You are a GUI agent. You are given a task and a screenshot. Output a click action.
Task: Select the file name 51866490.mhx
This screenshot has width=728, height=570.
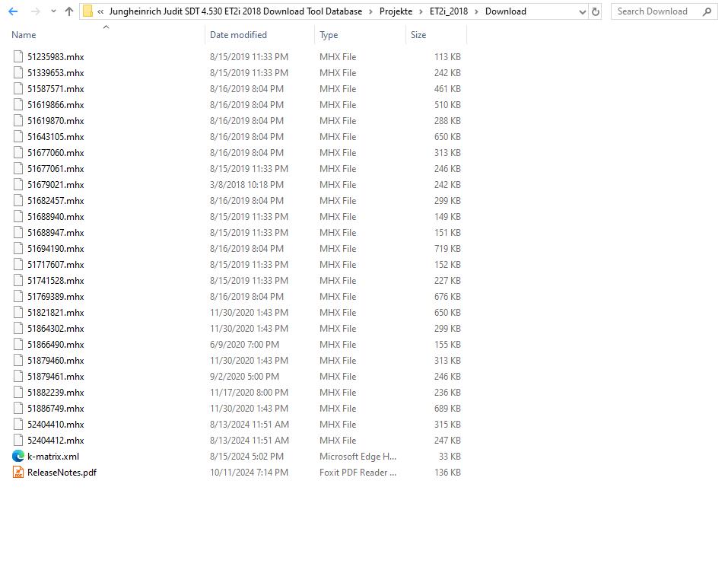point(56,344)
